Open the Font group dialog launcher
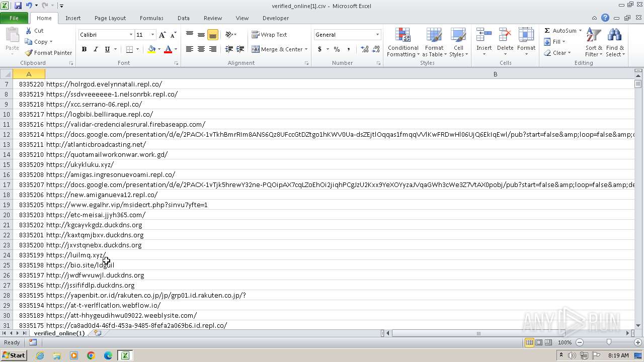 pos(176,63)
